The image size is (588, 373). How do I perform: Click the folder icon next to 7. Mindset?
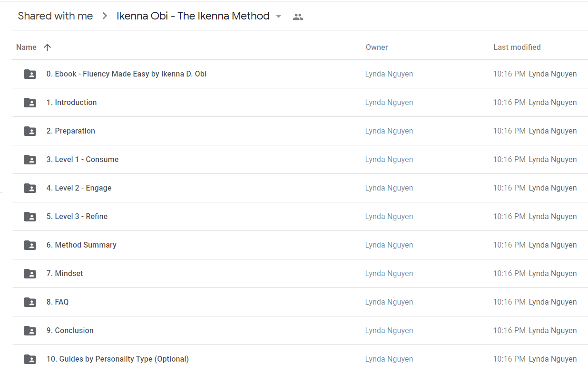30,274
